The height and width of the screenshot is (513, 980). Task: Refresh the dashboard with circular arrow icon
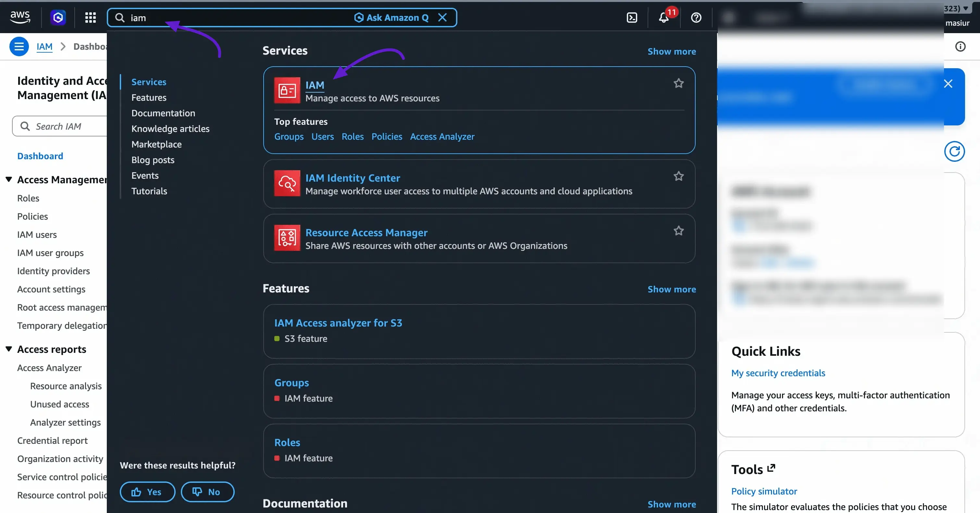(954, 152)
